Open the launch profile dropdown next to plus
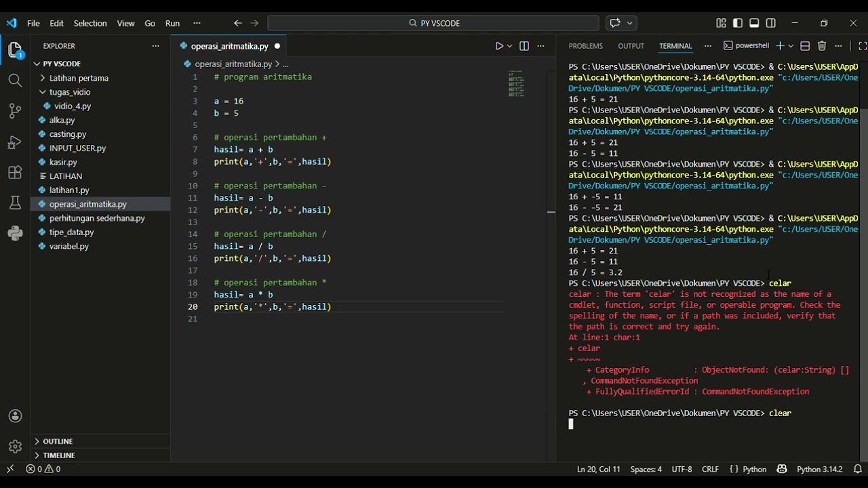This screenshot has width=868, height=488. click(x=790, y=46)
